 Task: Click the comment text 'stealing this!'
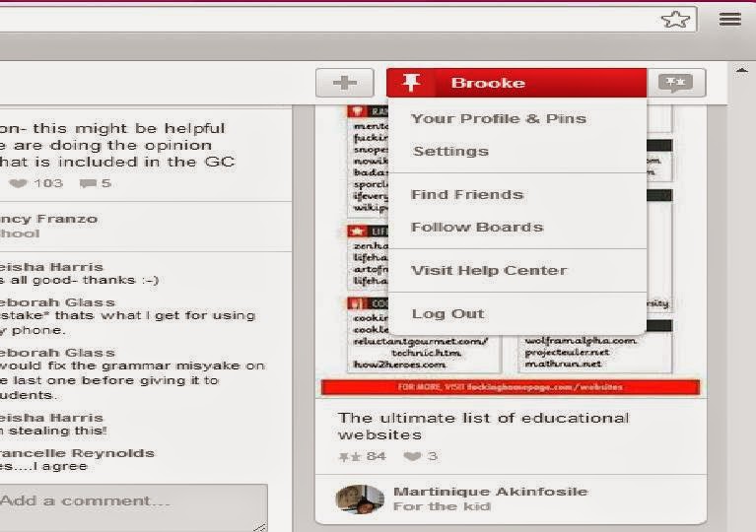pos(58,431)
